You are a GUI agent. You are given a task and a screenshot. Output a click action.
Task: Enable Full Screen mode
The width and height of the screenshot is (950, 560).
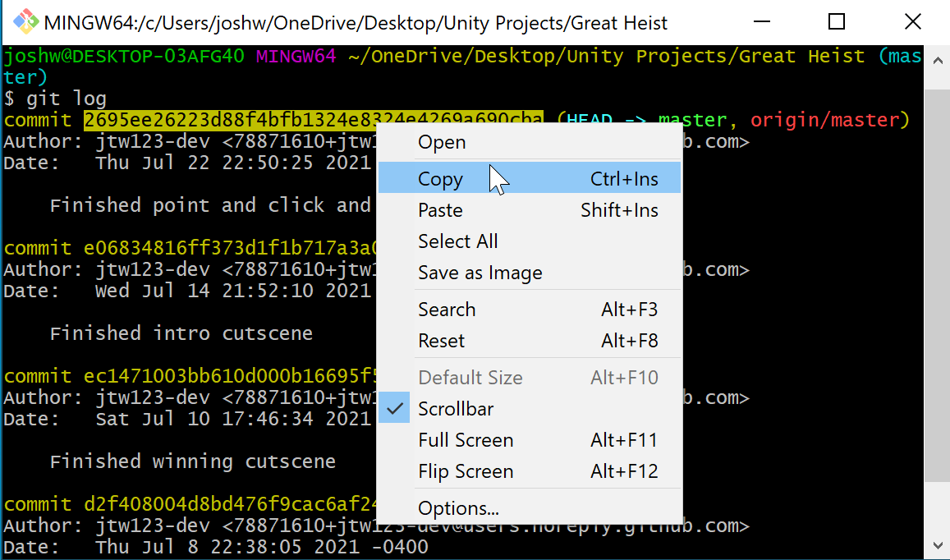(x=466, y=440)
